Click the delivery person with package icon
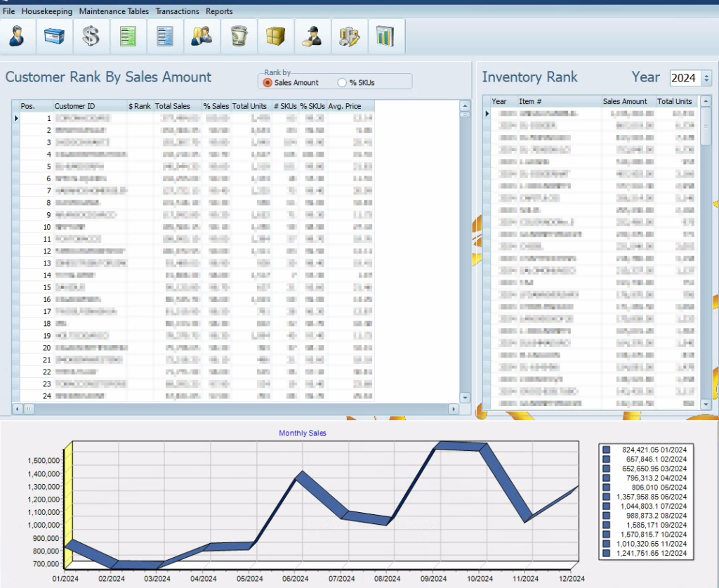Screen dimensions: 719x588 pyautogui.click(x=311, y=36)
